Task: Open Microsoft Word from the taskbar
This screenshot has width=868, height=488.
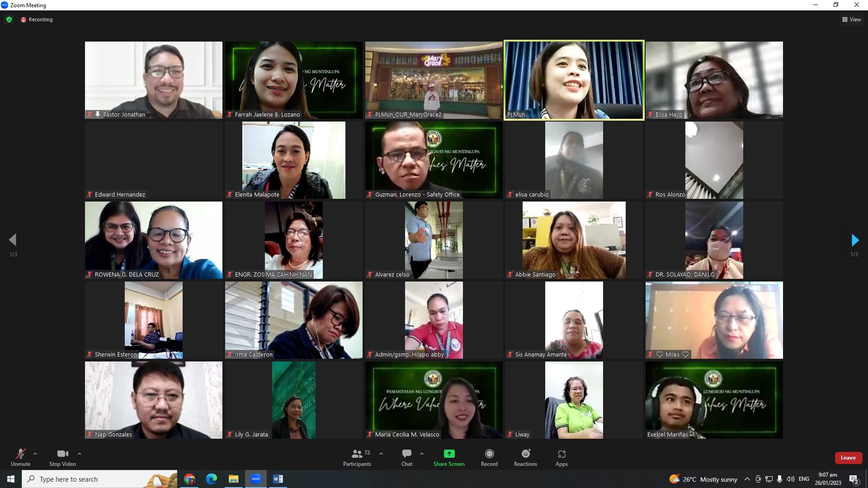Action: pyautogui.click(x=278, y=479)
